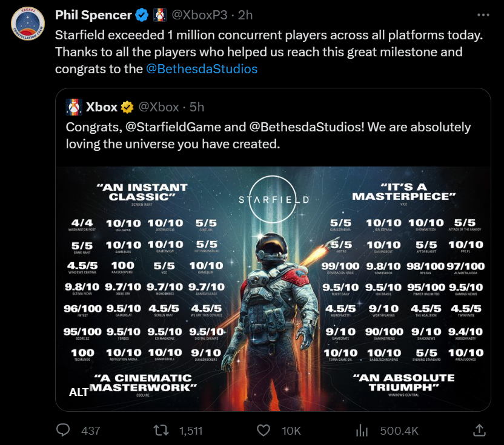Open the Xbox account avatar in quoted tweet
504x445 pixels.
(x=74, y=107)
